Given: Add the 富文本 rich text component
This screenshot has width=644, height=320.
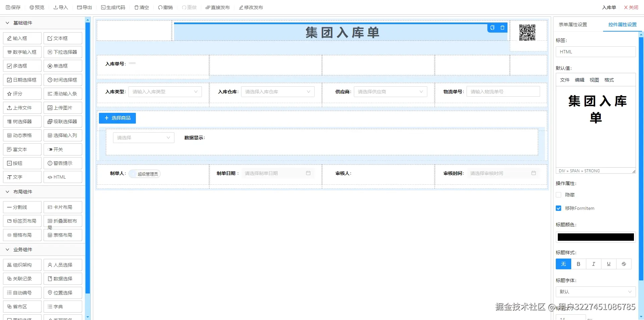Looking at the screenshot, I should coord(22,149).
